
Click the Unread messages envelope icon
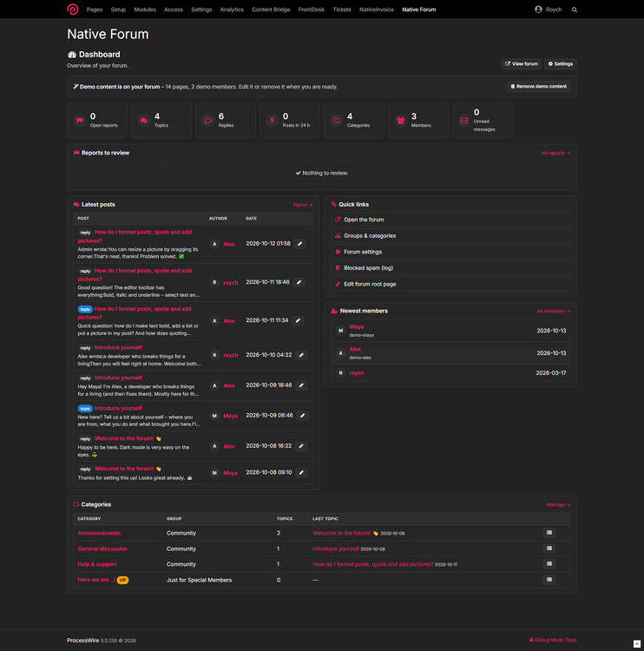coord(464,121)
